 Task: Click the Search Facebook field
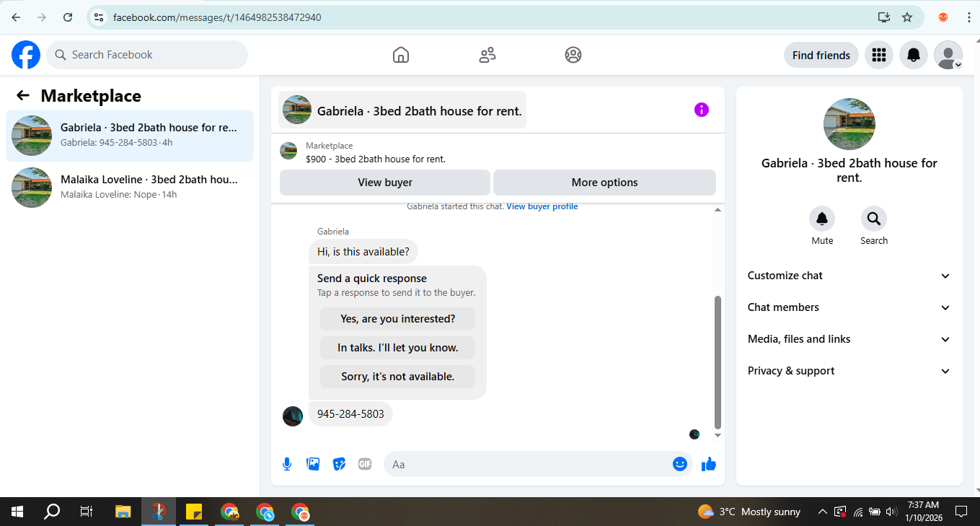point(147,55)
